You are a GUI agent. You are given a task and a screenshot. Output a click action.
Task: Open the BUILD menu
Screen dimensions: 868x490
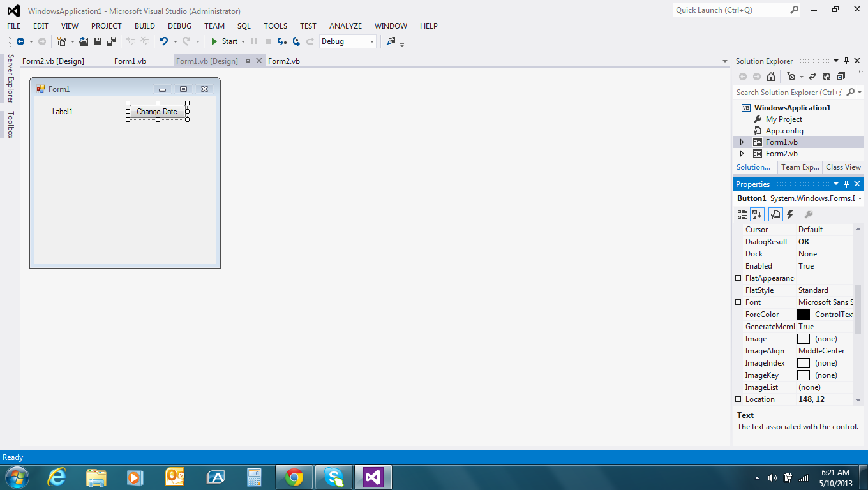145,26
